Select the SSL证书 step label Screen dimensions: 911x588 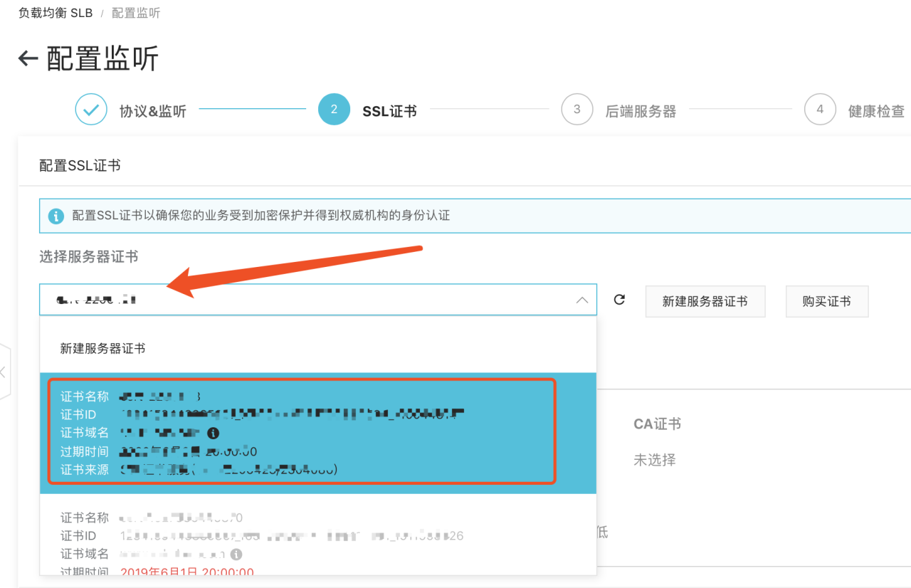390,111
